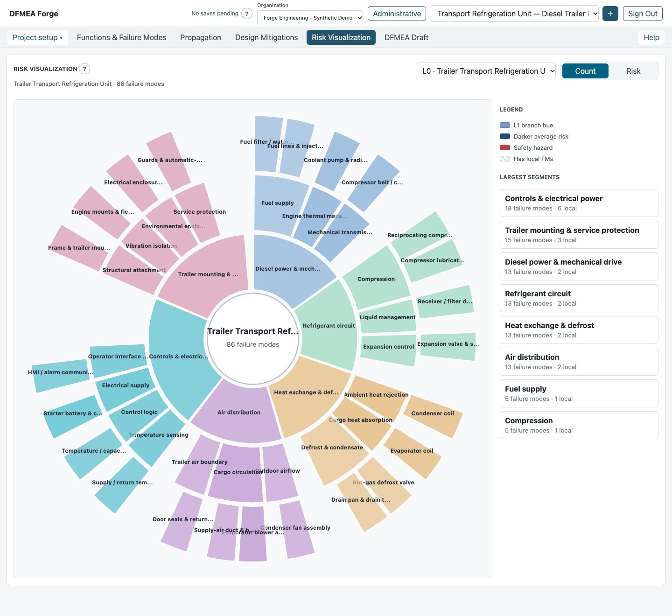
Task: Select the Fuel supply arc in sunburst
Action: coord(278,203)
